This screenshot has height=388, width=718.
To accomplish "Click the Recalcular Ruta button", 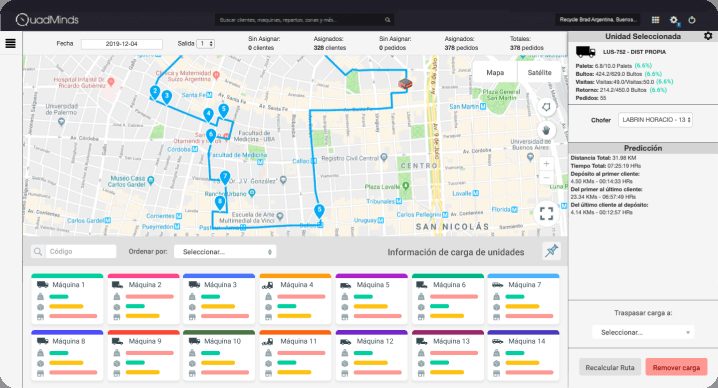I will (609, 367).
